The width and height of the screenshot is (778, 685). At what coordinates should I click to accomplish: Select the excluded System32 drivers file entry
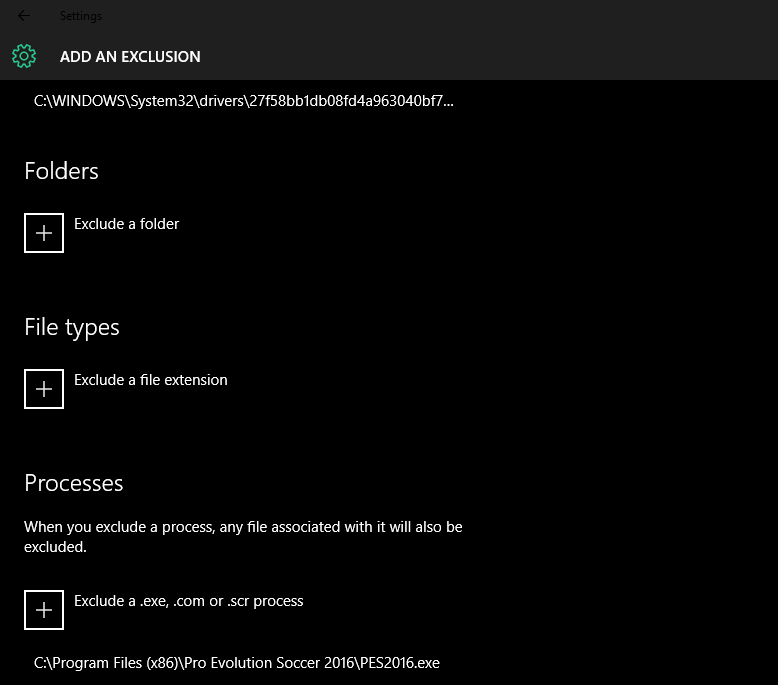[244, 101]
